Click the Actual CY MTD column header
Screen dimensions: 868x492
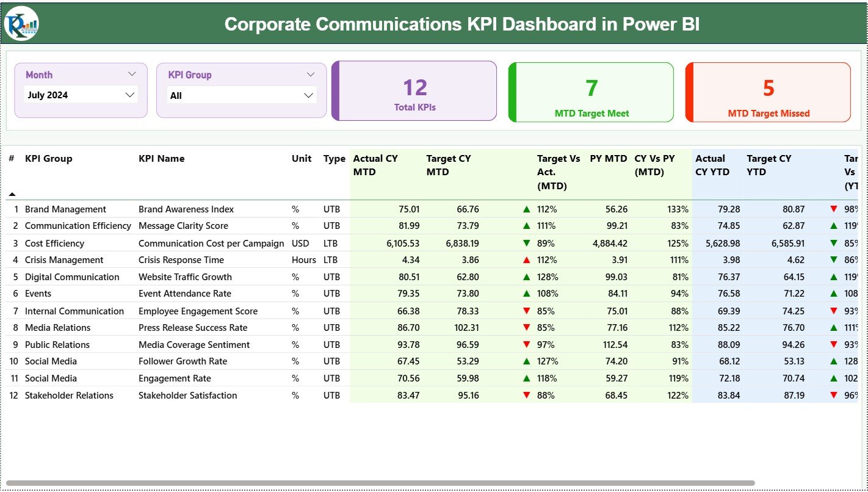(x=375, y=165)
